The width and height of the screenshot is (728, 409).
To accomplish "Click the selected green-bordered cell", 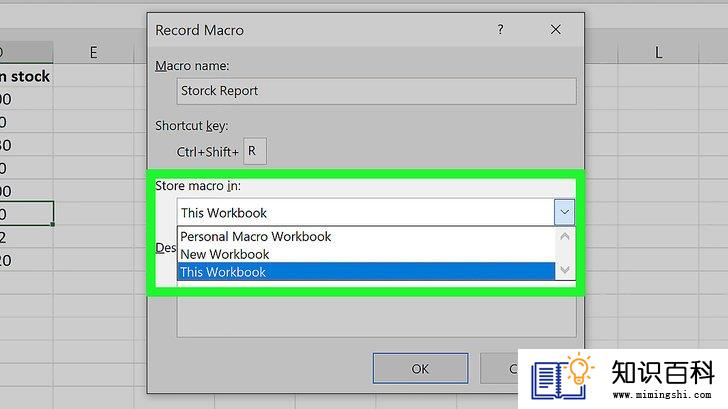I will tap(26, 214).
